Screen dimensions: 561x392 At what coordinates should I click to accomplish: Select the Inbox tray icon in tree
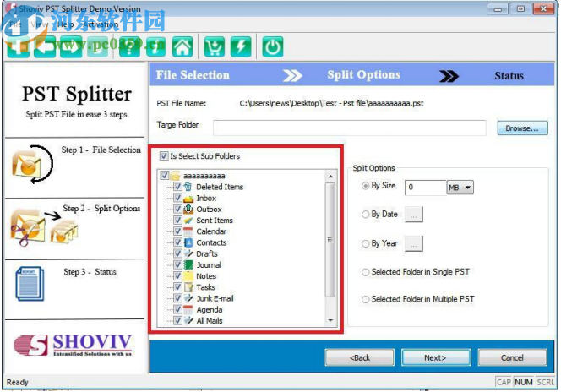(188, 198)
